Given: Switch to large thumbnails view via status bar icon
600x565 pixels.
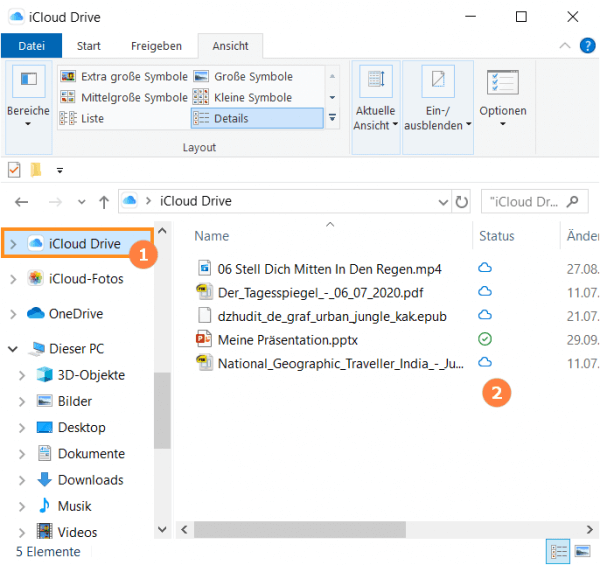Looking at the screenshot, I should point(582,551).
